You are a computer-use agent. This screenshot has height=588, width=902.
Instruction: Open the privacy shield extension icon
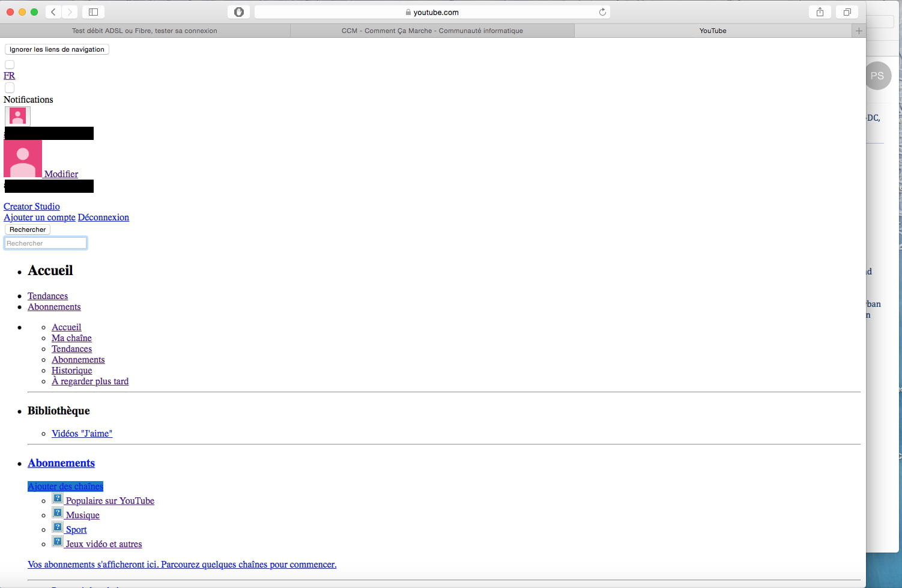pos(239,12)
